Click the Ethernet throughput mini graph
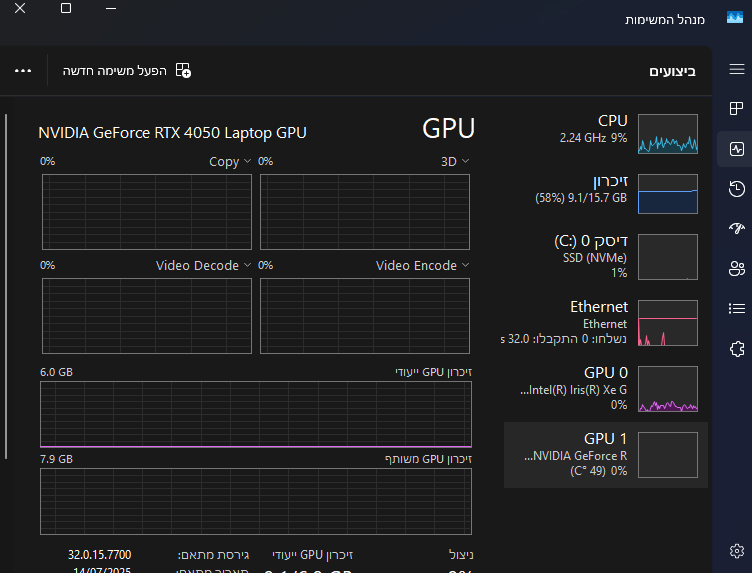The height and width of the screenshot is (573, 752). pyautogui.click(x=668, y=323)
